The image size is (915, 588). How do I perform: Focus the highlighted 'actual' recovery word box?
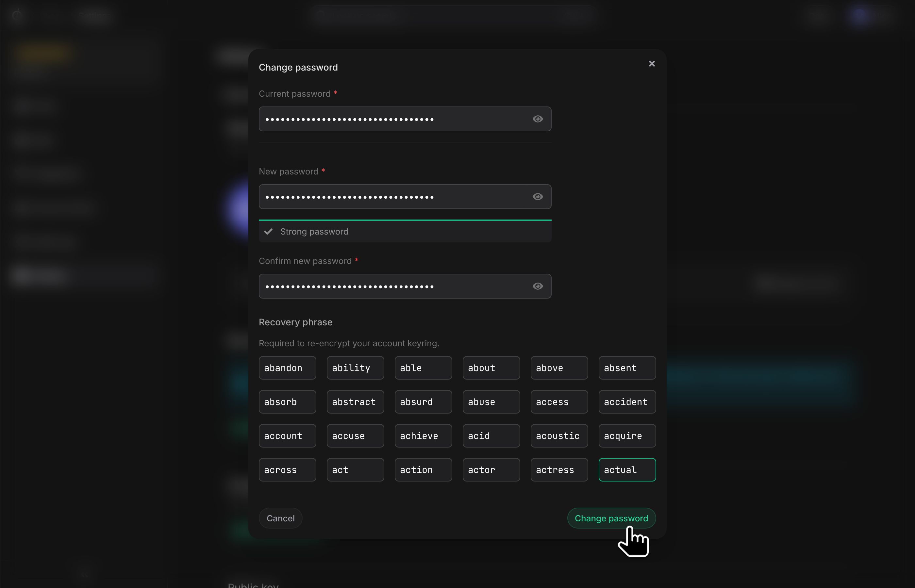point(627,470)
